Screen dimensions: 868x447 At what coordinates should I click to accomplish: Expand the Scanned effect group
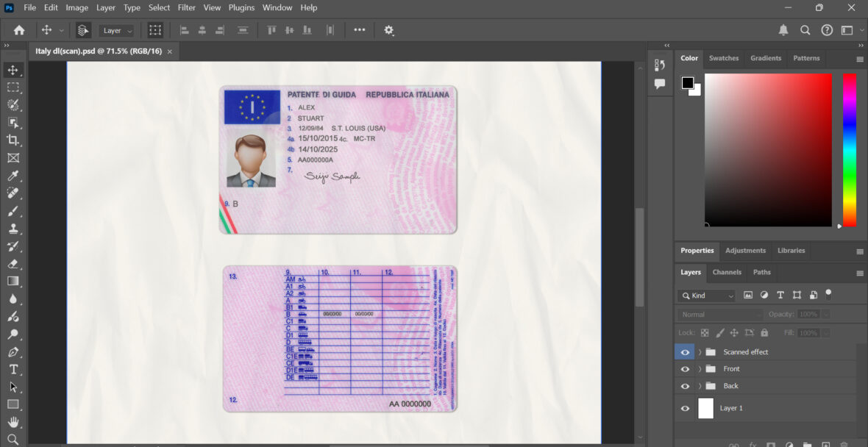[x=700, y=352]
